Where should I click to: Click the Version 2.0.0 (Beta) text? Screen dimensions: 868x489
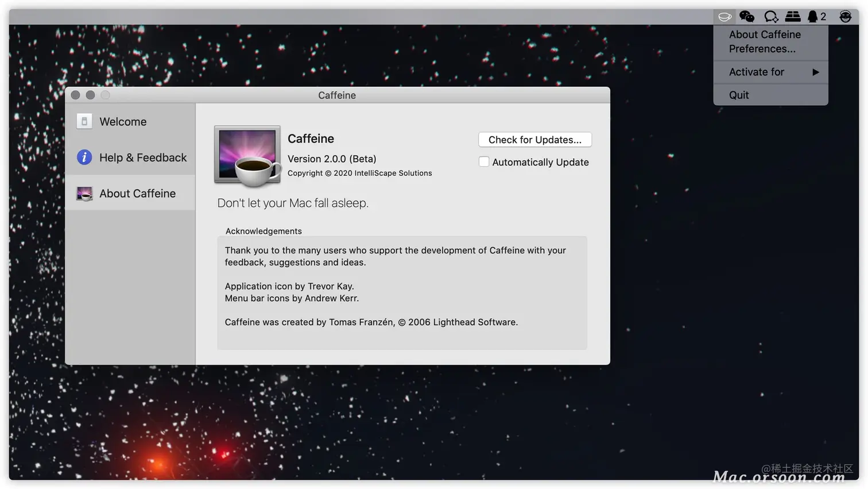coord(332,159)
